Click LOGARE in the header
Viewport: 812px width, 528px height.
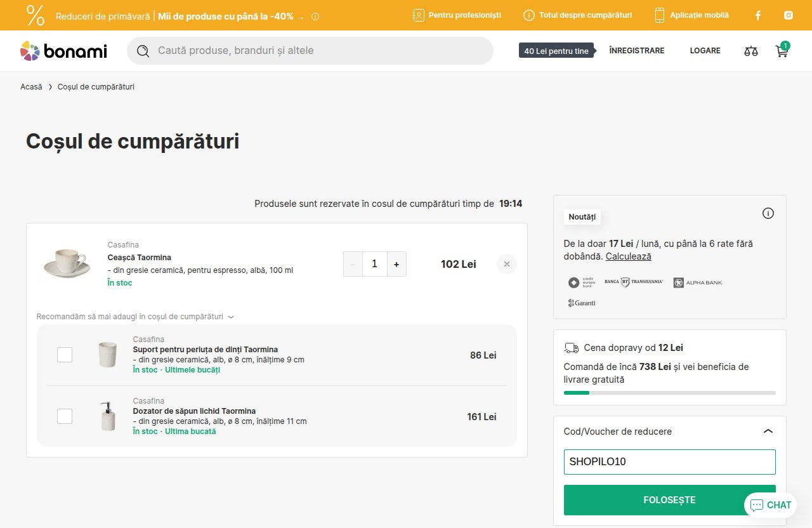click(705, 51)
